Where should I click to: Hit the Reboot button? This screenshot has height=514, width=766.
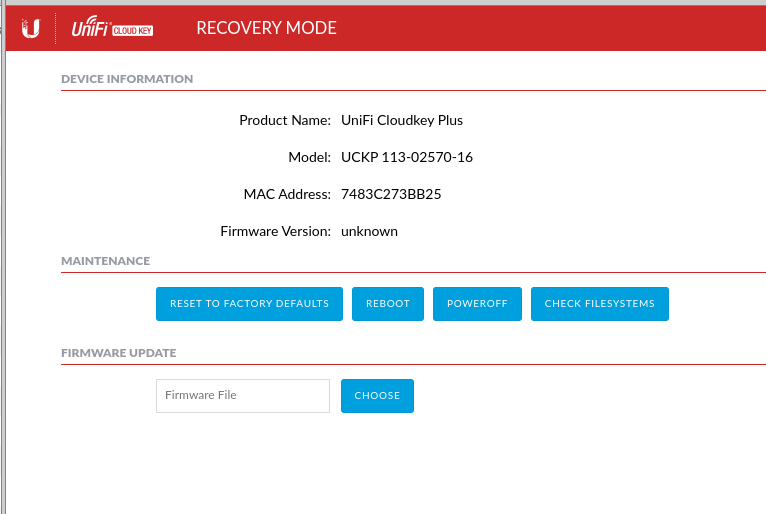pos(388,304)
